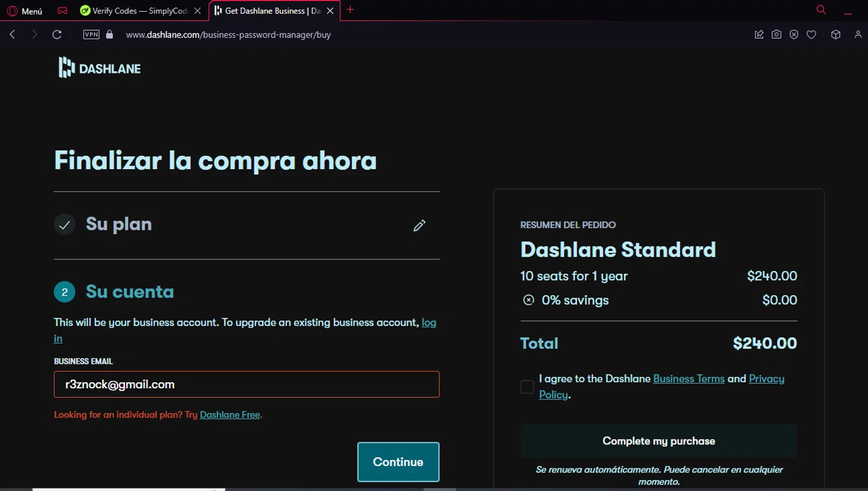Screen dimensions: 868x491
Task: Click the Dashlane logo
Action: pyautogui.click(x=100, y=68)
